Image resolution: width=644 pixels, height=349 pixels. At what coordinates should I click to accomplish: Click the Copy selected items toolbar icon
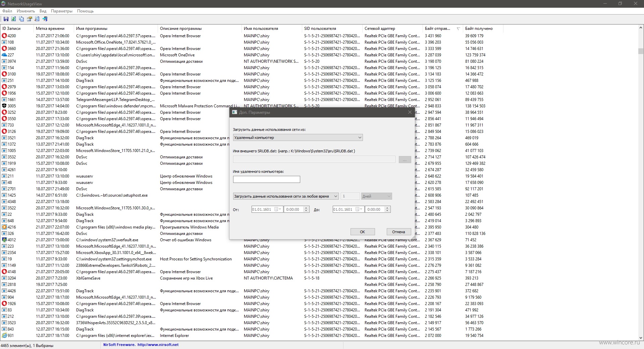(x=21, y=19)
